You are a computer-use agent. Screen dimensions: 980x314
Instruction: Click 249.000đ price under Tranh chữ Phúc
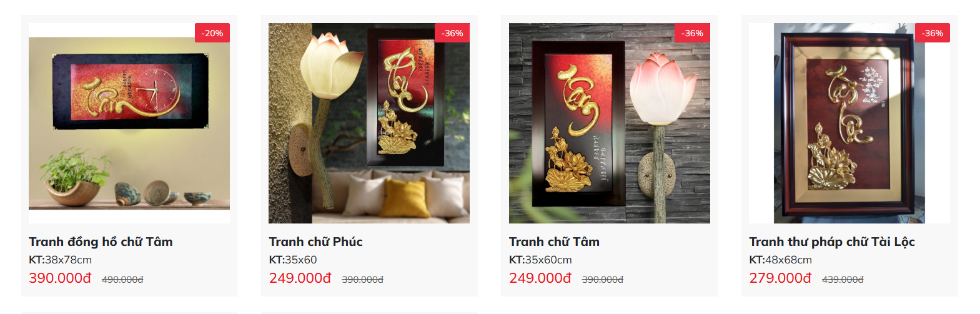coord(300,278)
